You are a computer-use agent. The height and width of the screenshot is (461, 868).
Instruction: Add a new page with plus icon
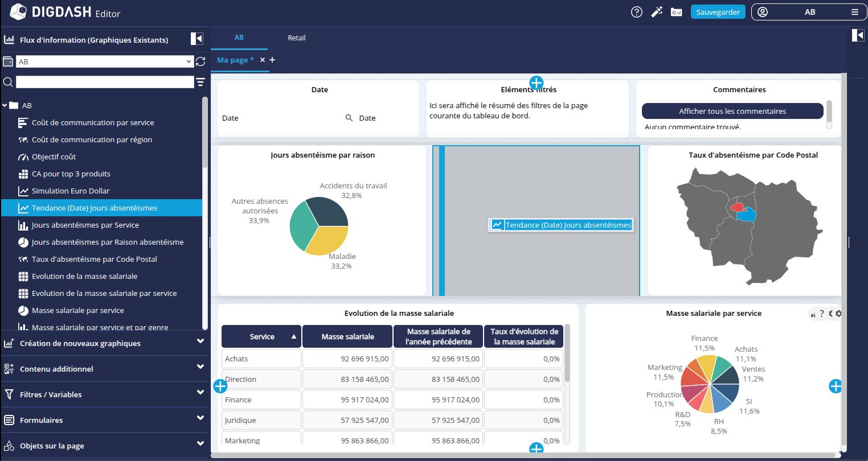(272, 60)
